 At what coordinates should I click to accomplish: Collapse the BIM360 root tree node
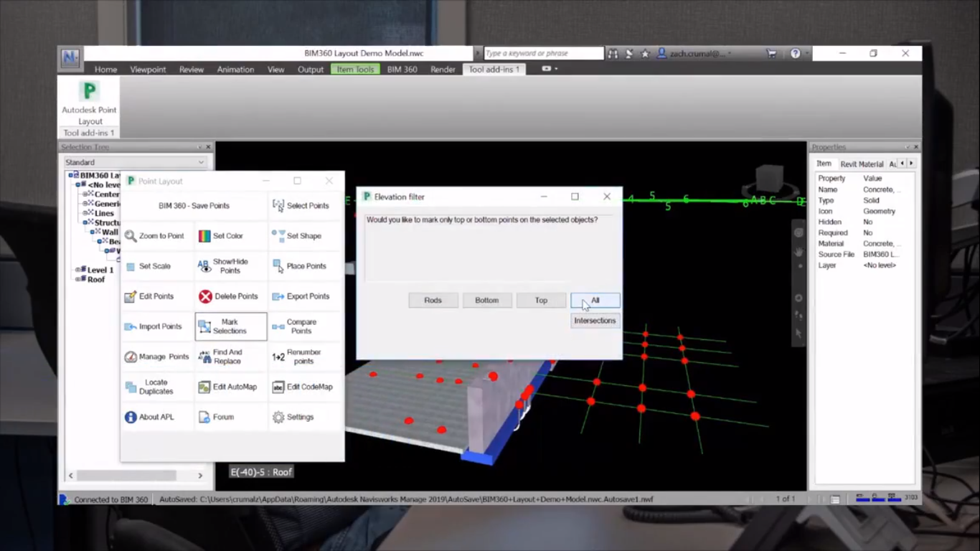(70, 175)
